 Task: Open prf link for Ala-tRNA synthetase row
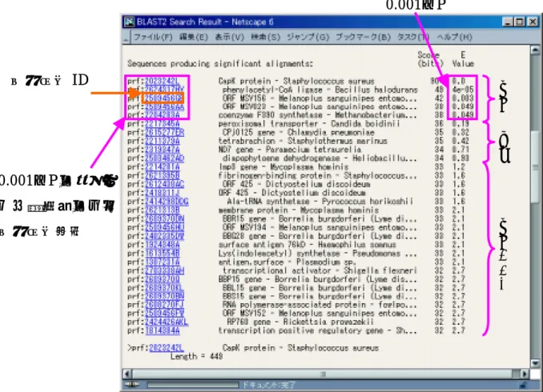[x=167, y=202]
